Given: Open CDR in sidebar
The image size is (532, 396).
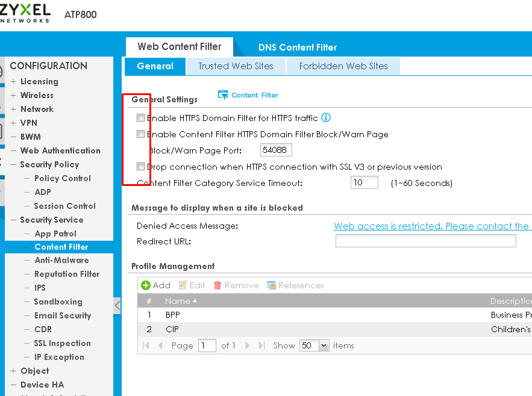Looking at the screenshot, I should tap(43, 329).
